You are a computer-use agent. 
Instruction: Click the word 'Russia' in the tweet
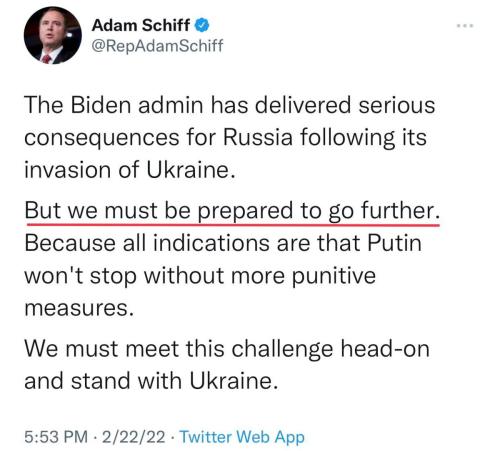coord(258,137)
